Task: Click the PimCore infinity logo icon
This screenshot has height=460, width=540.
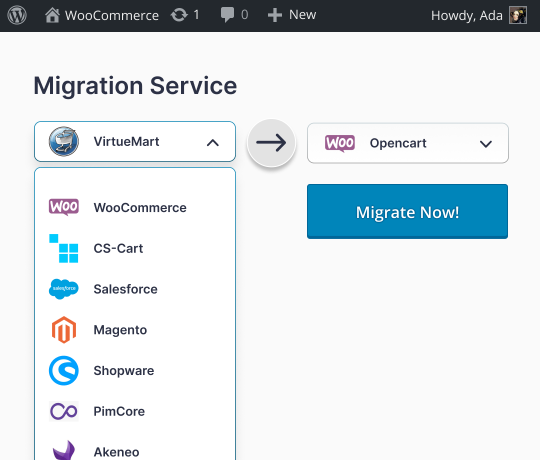Action: pos(64,411)
